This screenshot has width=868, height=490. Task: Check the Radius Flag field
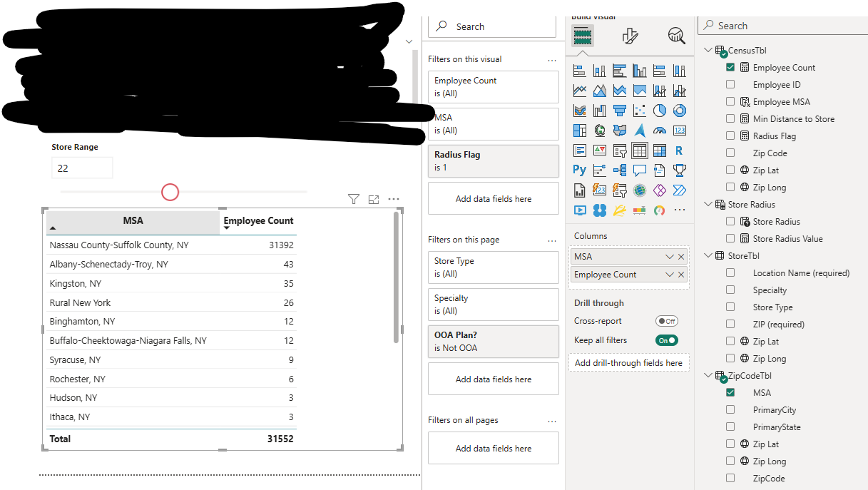pos(730,136)
